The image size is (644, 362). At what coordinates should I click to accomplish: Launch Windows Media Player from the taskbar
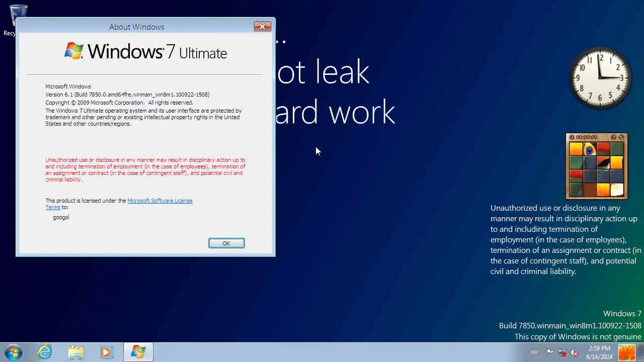click(x=107, y=352)
